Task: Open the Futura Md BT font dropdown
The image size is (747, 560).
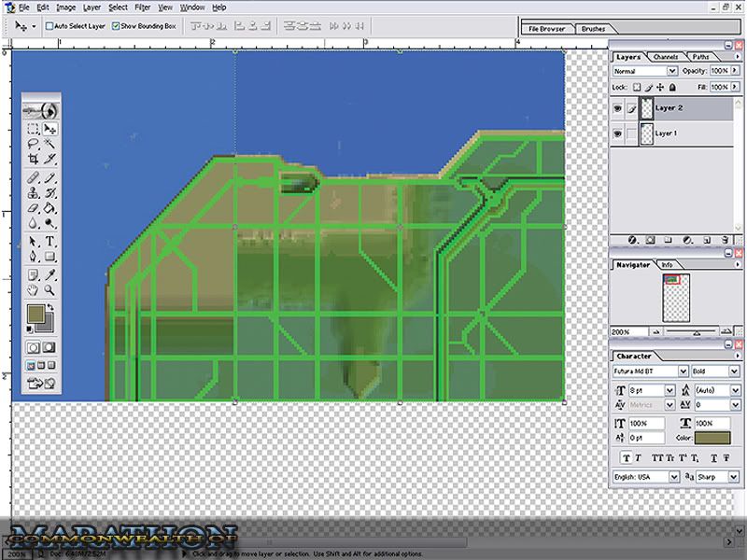Action: (x=683, y=371)
